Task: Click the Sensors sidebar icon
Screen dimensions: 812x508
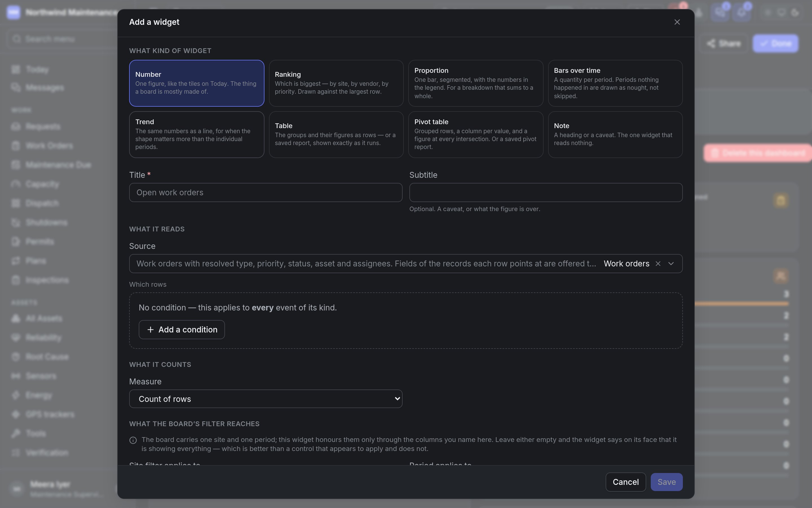Action: [x=16, y=376]
